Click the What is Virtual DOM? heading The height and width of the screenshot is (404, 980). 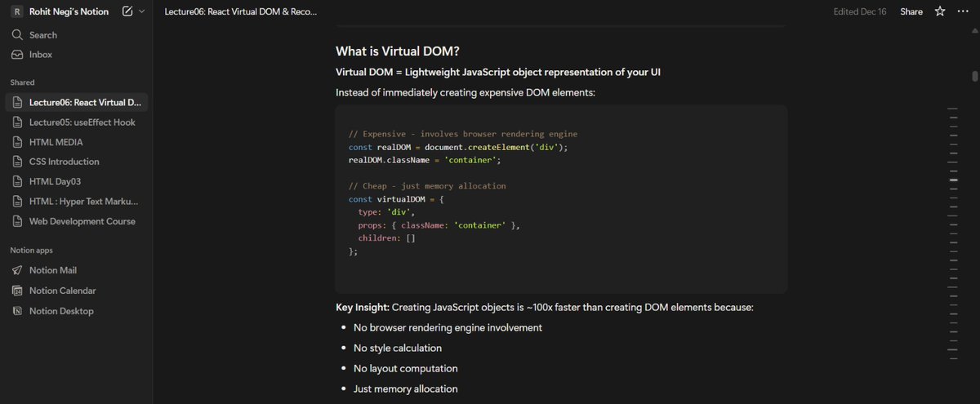coord(398,51)
